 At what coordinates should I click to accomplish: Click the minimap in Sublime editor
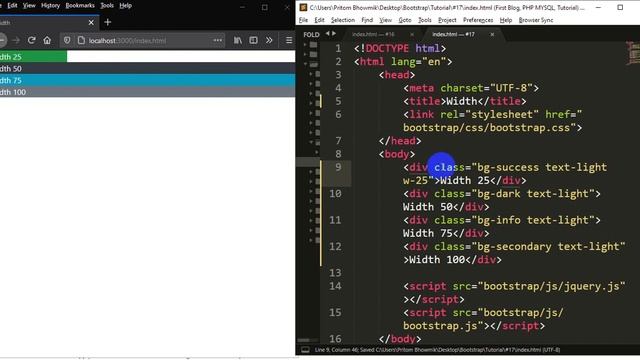click(634, 53)
